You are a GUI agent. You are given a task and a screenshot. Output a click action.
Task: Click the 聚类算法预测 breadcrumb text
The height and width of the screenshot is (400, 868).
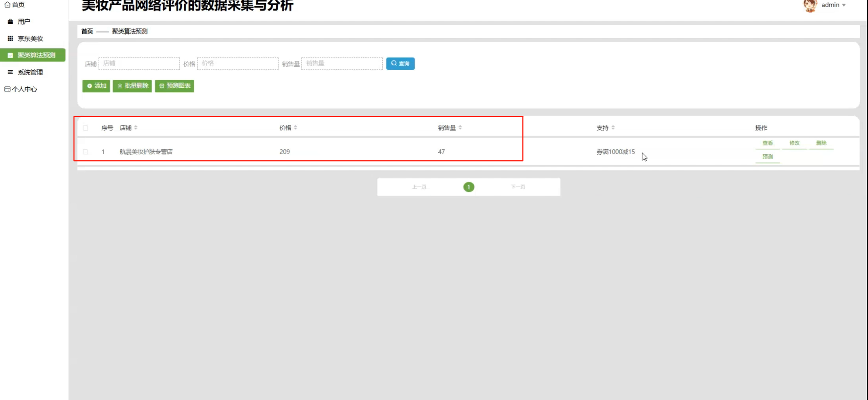click(x=130, y=31)
